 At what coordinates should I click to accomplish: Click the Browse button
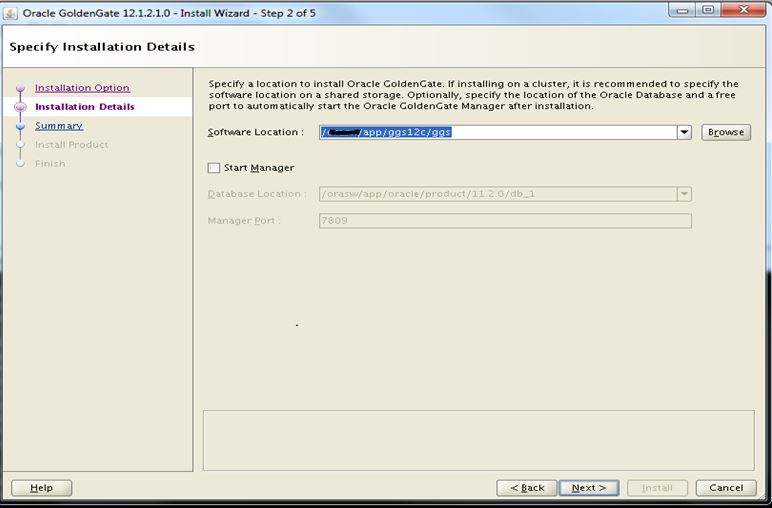coord(726,132)
